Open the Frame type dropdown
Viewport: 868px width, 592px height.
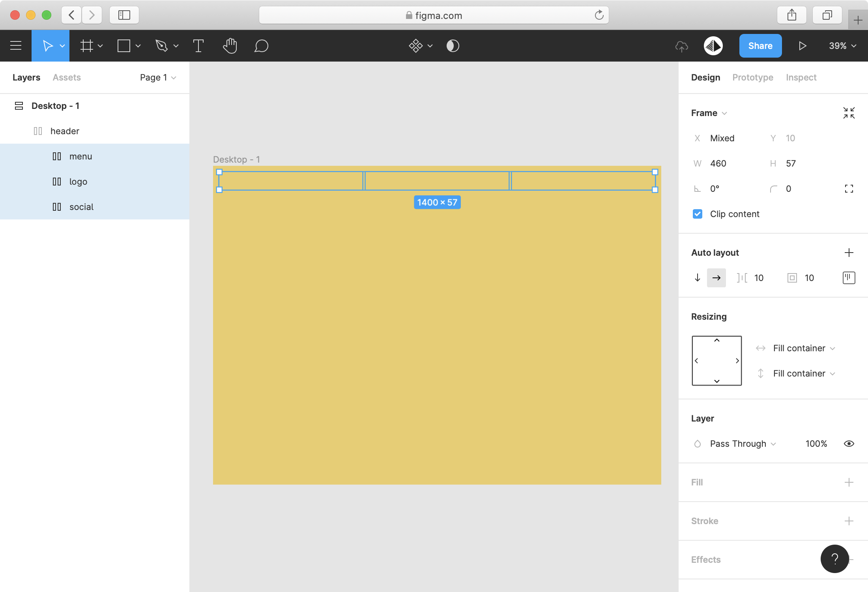tap(709, 113)
